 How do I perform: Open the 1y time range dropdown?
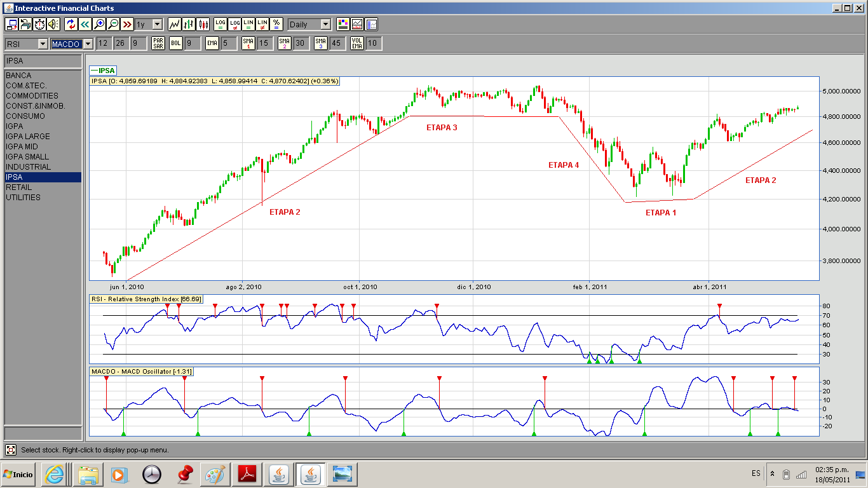pyautogui.click(x=149, y=24)
